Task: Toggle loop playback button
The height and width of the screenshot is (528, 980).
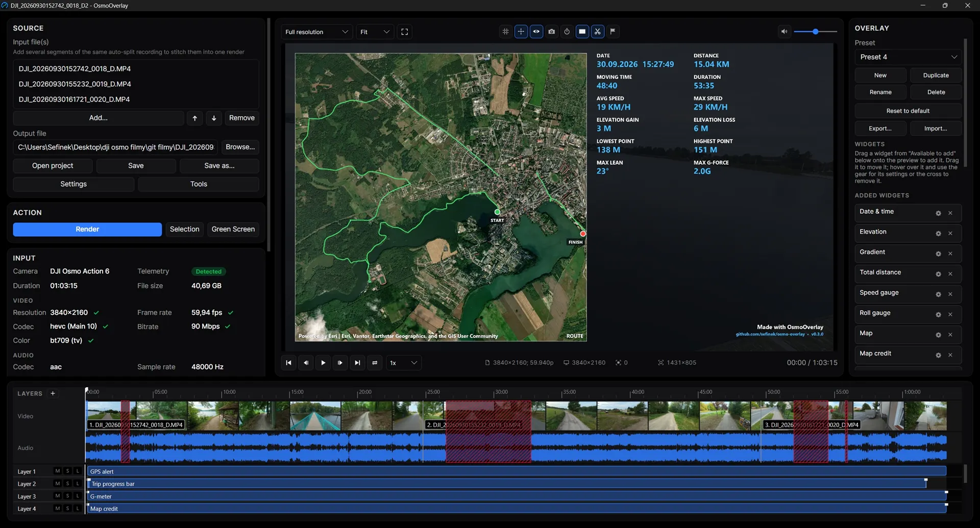Action: (x=375, y=363)
